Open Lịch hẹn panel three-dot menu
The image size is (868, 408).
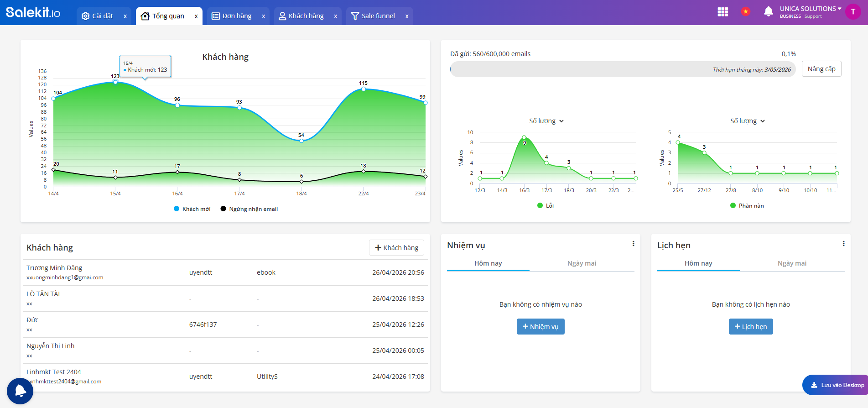point(843,244)
